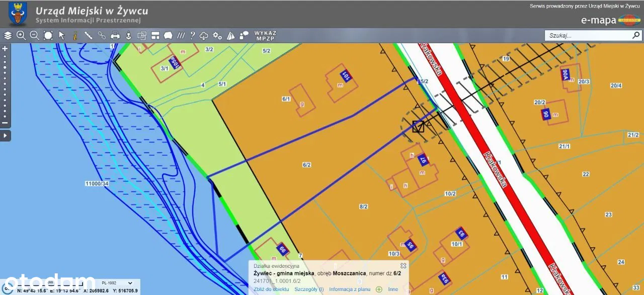Open the help question mark icon
This screenshot has height=295, width=644.
(x=192, y=35)
